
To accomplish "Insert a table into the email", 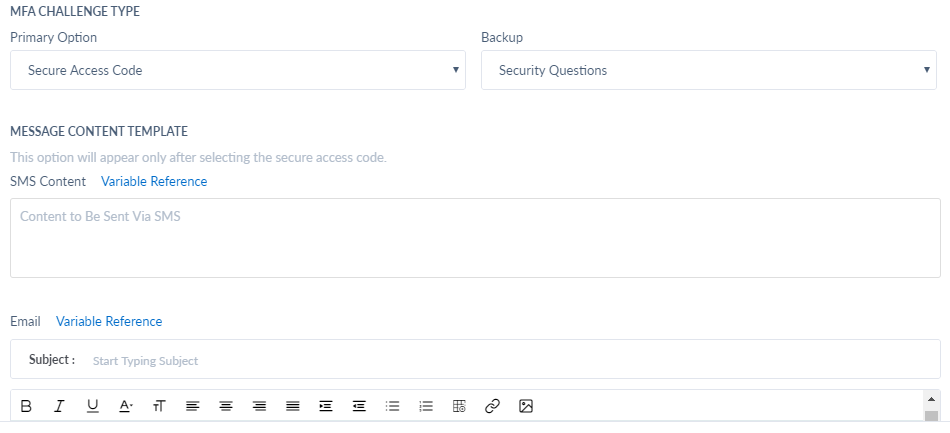I will tap(459, 406).
